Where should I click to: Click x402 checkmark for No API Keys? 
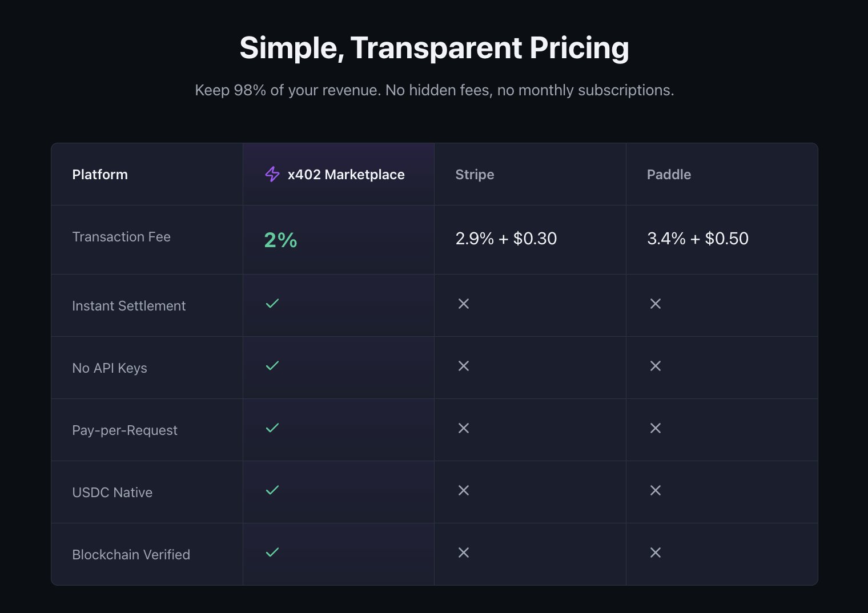272,366
